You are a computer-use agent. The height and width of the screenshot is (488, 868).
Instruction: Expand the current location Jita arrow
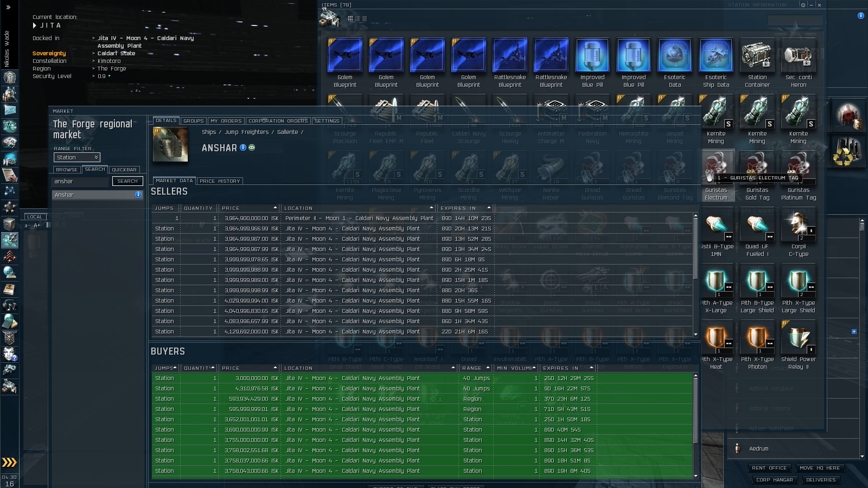coord(35,25)
